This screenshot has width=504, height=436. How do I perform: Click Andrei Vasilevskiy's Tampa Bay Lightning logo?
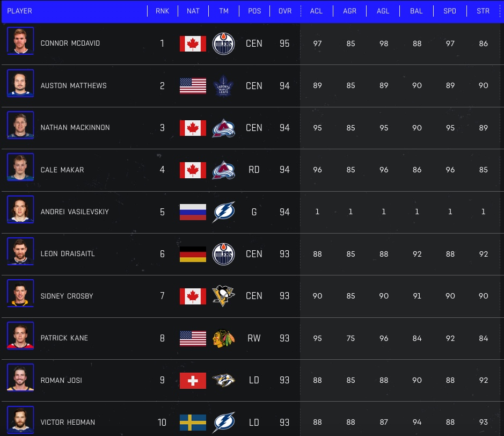pos(224,212)
